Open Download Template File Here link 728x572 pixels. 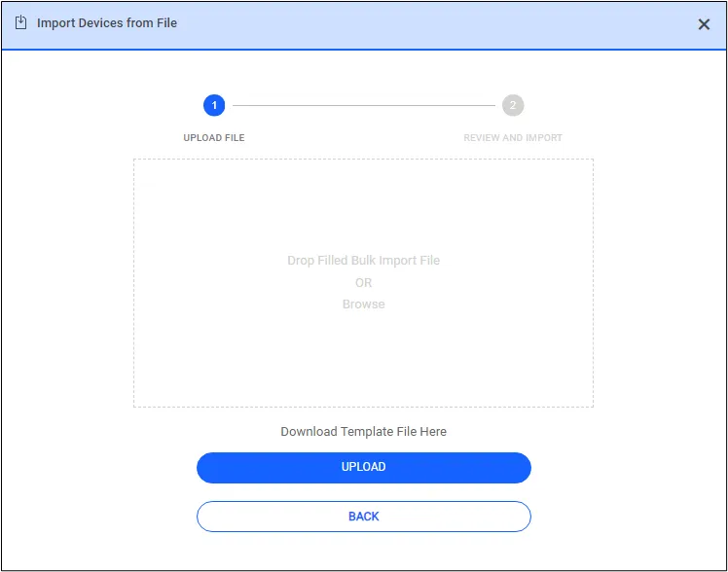(364, 432)
